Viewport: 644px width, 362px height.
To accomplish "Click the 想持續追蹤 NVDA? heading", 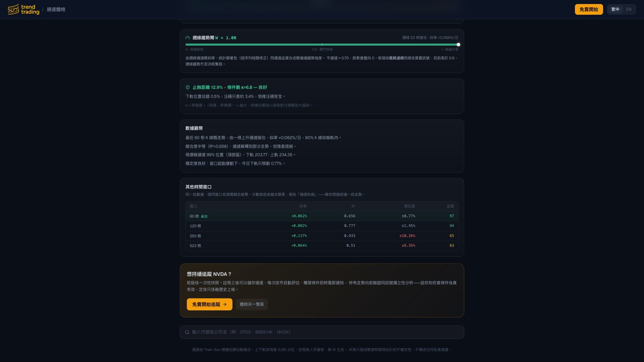I will point(209,274).
